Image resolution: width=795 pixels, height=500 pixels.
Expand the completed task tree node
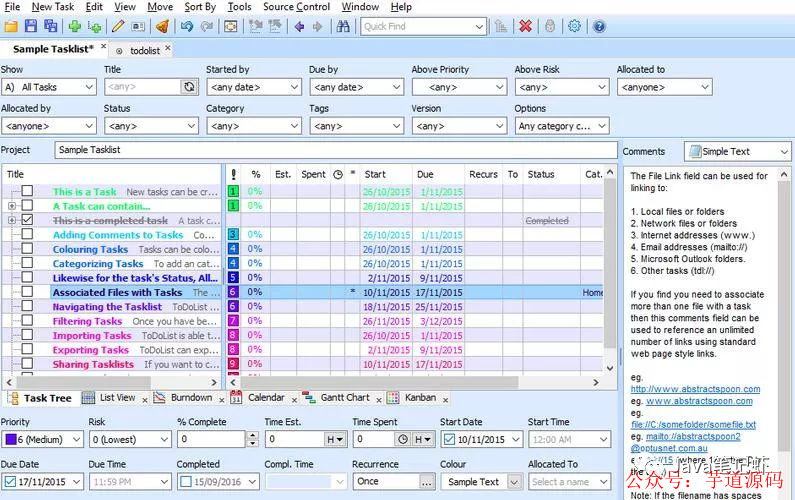click(x=12, y=220)
